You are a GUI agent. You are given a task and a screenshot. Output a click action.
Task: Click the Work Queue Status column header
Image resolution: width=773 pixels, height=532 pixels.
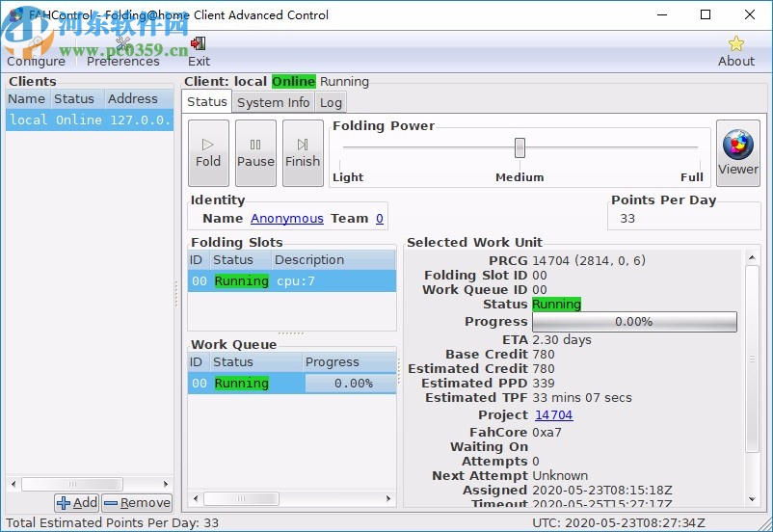coord(255,362)
